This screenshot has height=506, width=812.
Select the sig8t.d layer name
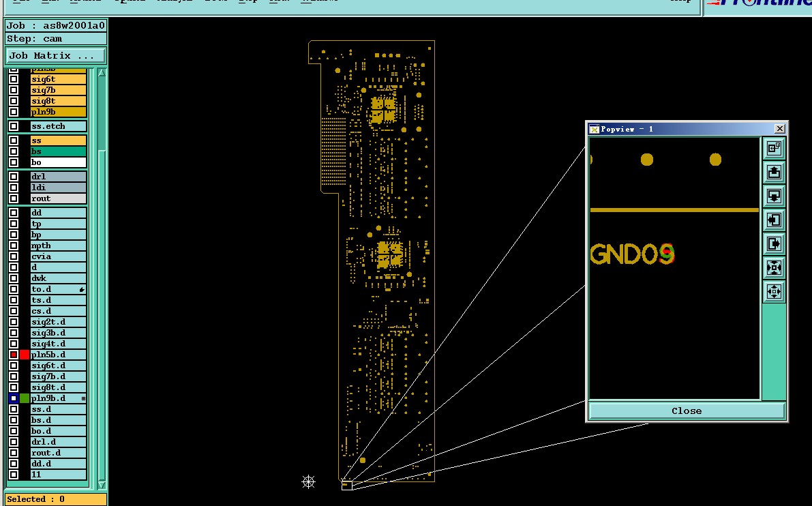click(x=58, y=387)
